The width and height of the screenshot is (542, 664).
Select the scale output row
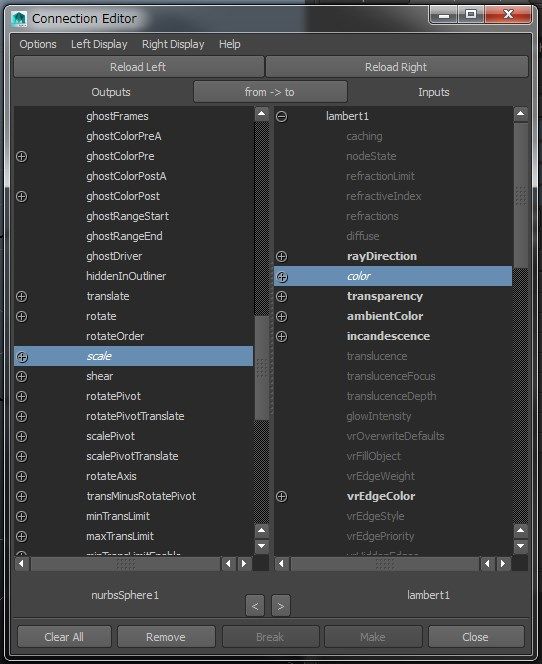(134, 356)
